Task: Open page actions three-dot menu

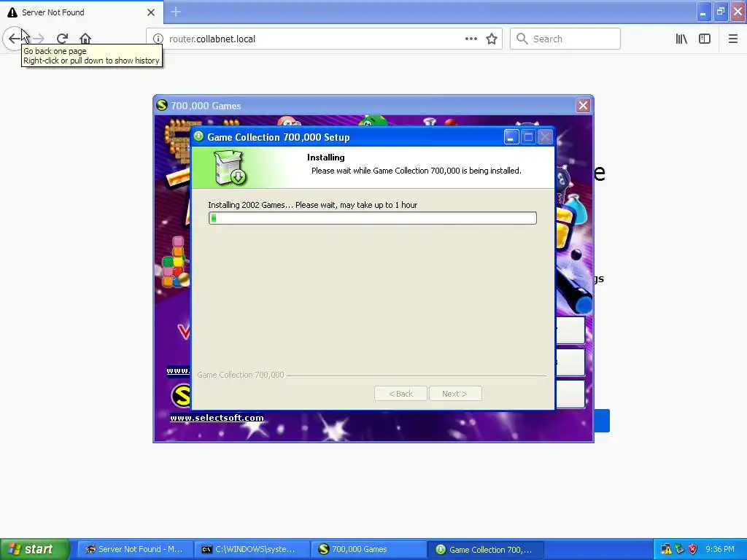Action: point(471,39)
